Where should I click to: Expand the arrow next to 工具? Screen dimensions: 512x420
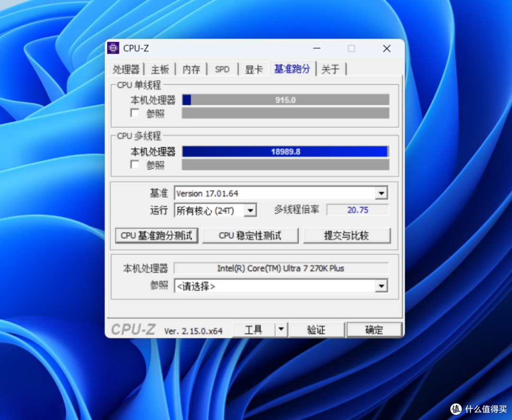(281, 329)
